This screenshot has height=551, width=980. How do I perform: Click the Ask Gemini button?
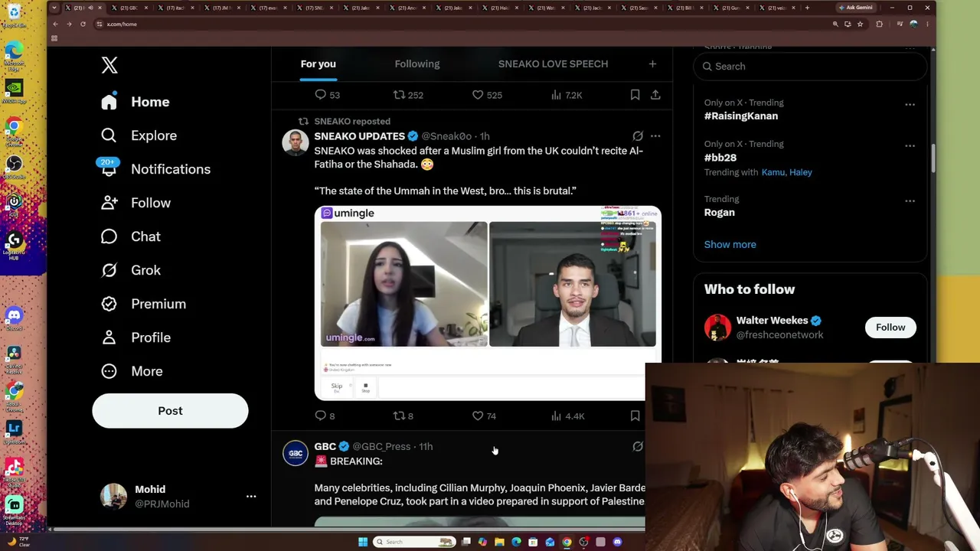point(855,8)
